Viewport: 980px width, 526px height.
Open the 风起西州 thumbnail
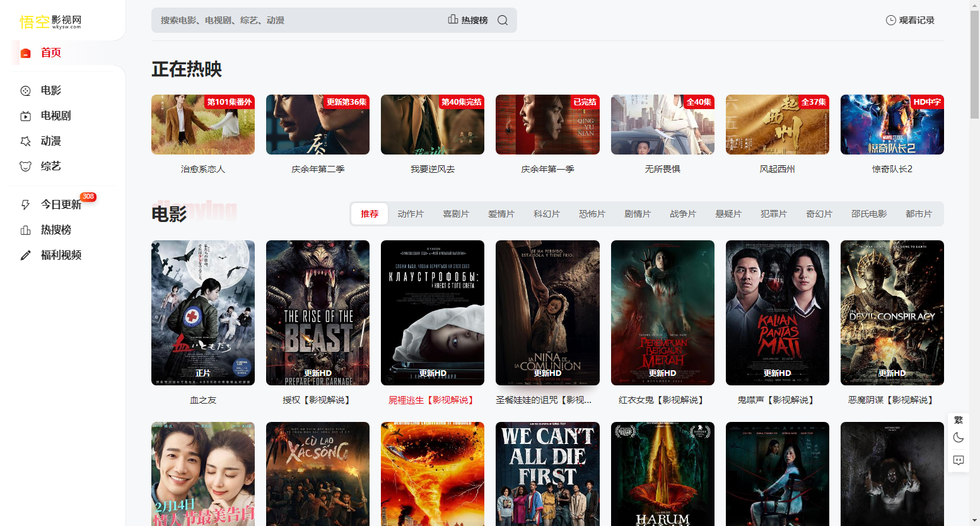coord(778,125)
